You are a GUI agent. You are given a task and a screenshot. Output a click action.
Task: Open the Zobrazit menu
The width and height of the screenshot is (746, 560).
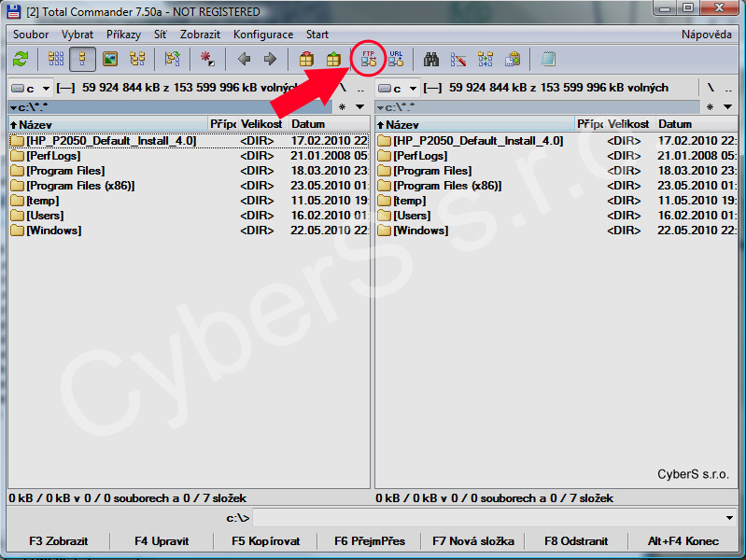click(200, 35)
